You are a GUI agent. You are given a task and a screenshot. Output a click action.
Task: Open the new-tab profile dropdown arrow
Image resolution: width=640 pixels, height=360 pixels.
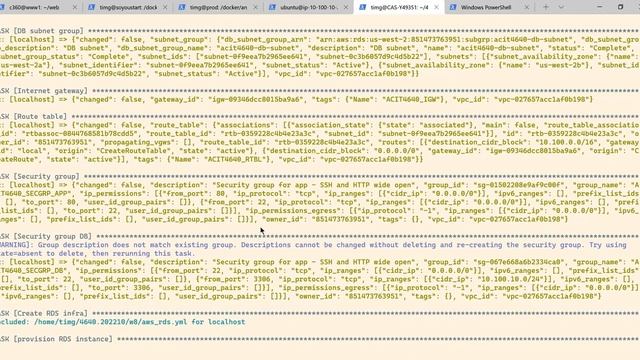click(x=561, y=7)
